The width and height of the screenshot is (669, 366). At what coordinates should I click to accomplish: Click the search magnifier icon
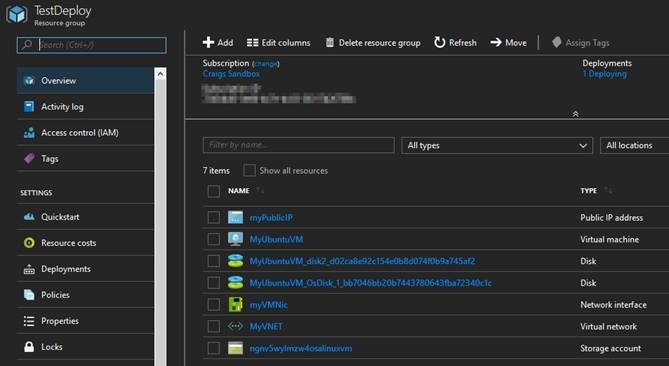27,45
